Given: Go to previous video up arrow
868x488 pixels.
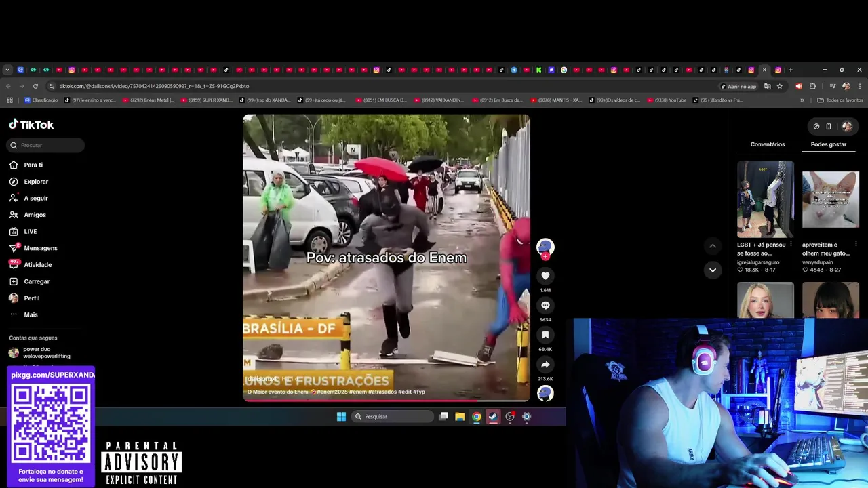Looking at the screenshot, I should (712, 246).
